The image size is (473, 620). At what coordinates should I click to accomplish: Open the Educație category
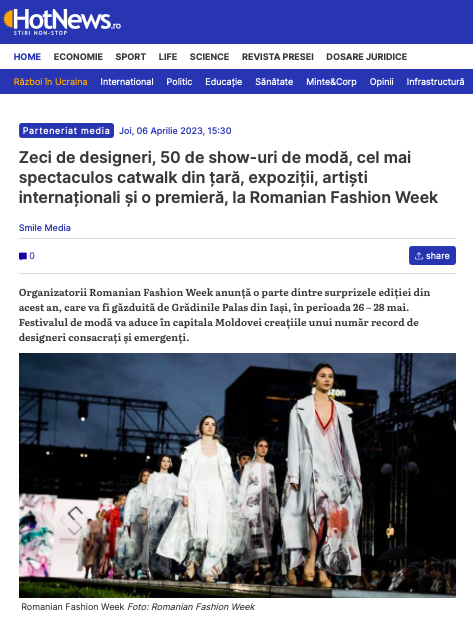223,82
